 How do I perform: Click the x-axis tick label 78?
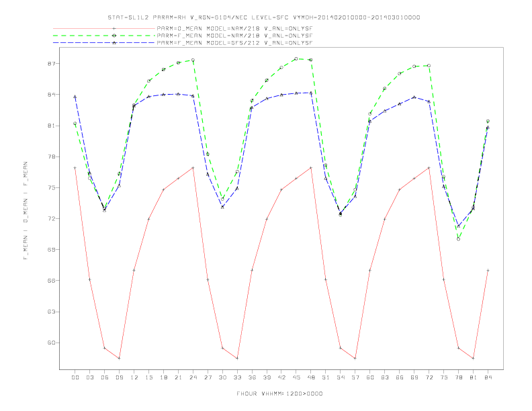[459, 377]
